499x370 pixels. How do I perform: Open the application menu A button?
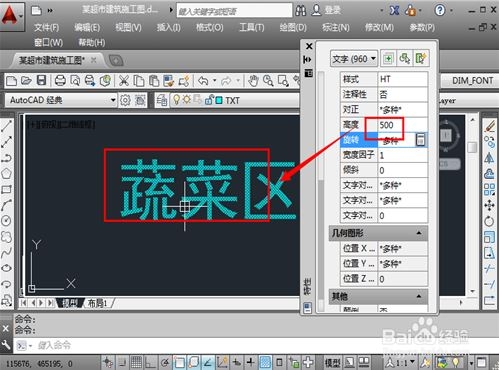click(12, 16)
